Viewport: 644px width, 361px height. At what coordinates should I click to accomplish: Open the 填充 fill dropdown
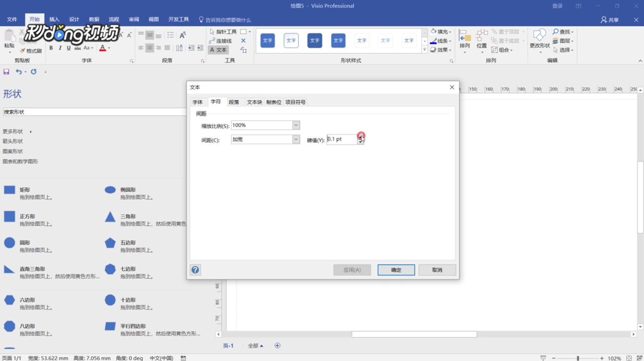pos(441,32)
